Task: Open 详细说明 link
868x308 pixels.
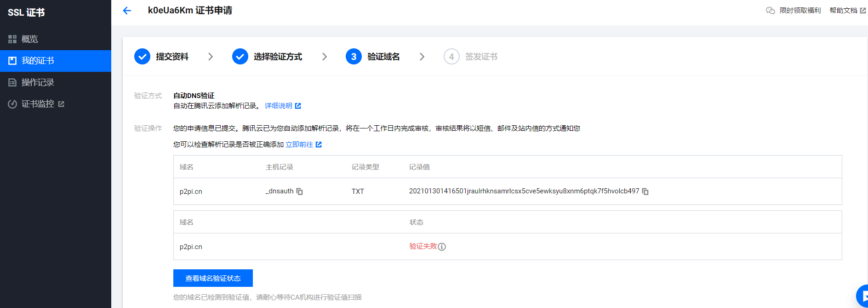Action: tap(279, 106)
